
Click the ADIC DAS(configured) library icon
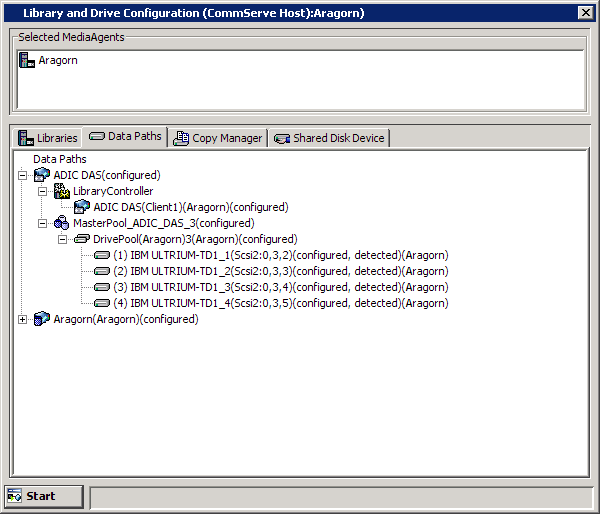[x=42, y=175]
